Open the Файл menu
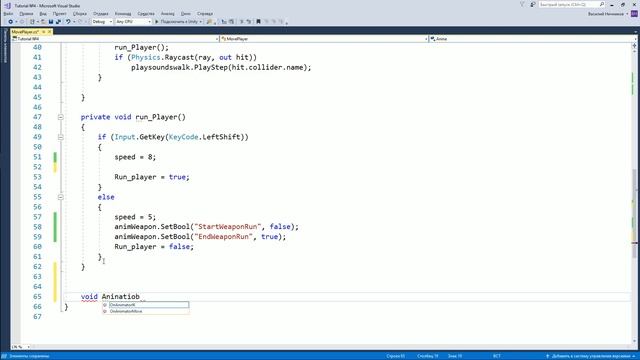 pos(8,14)
